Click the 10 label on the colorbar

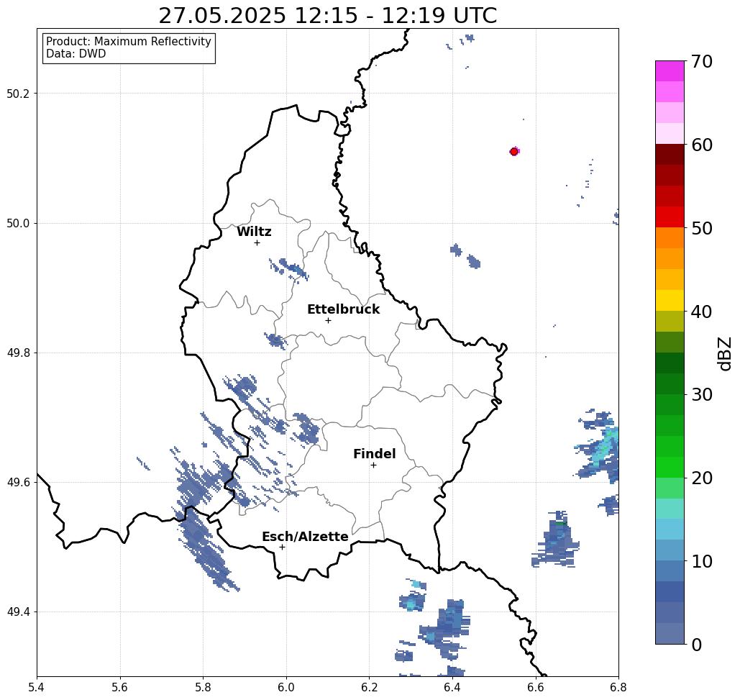[701, 561]
